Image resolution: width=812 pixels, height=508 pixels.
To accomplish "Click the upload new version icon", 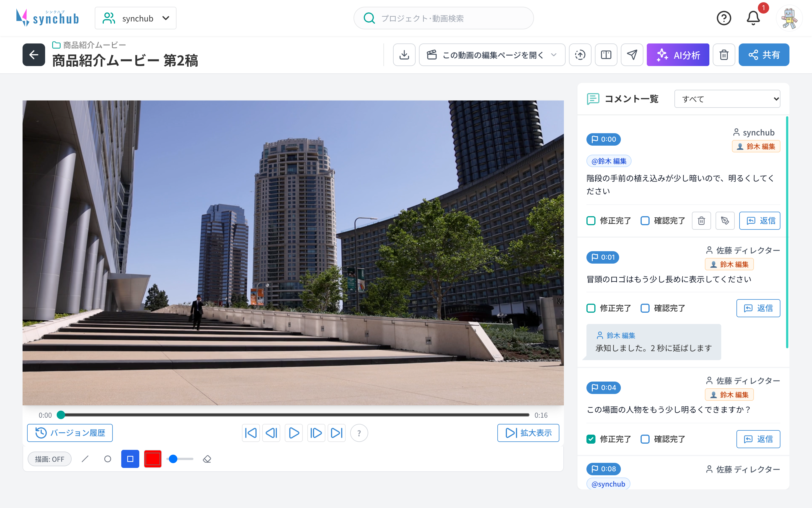I will point(580,55).
